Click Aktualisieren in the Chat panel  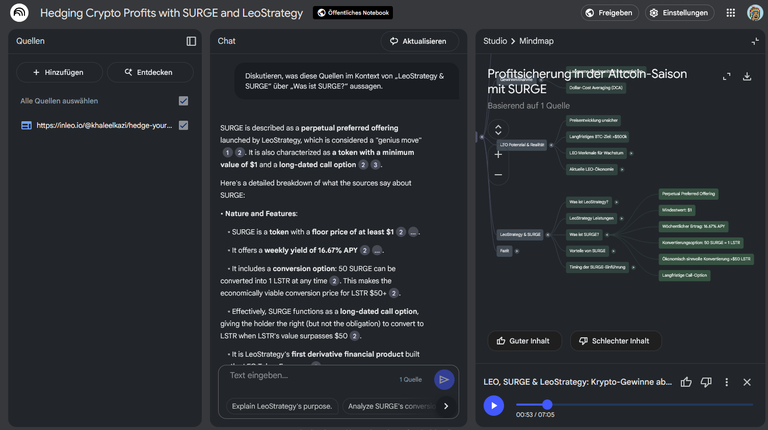click(420, 41)
